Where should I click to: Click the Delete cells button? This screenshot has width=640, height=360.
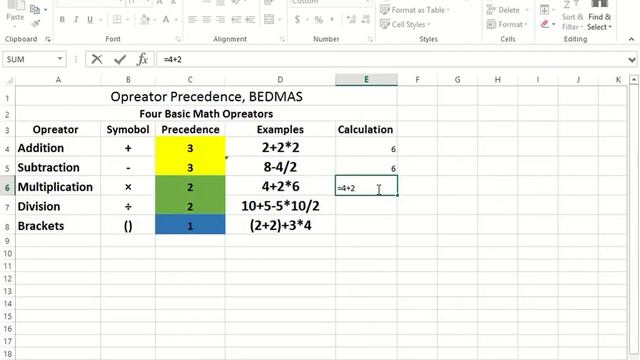pos(507,10)
